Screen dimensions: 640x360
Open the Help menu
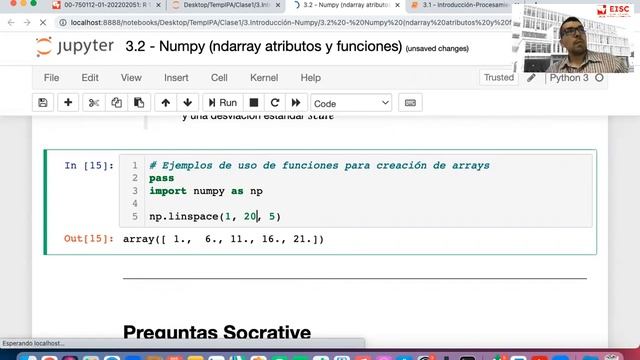coord(311,78)
